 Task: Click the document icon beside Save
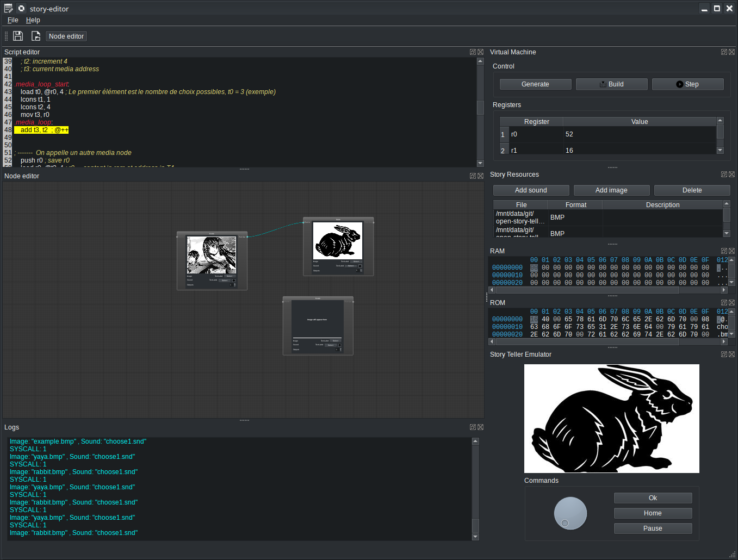(x=36, y=36)
